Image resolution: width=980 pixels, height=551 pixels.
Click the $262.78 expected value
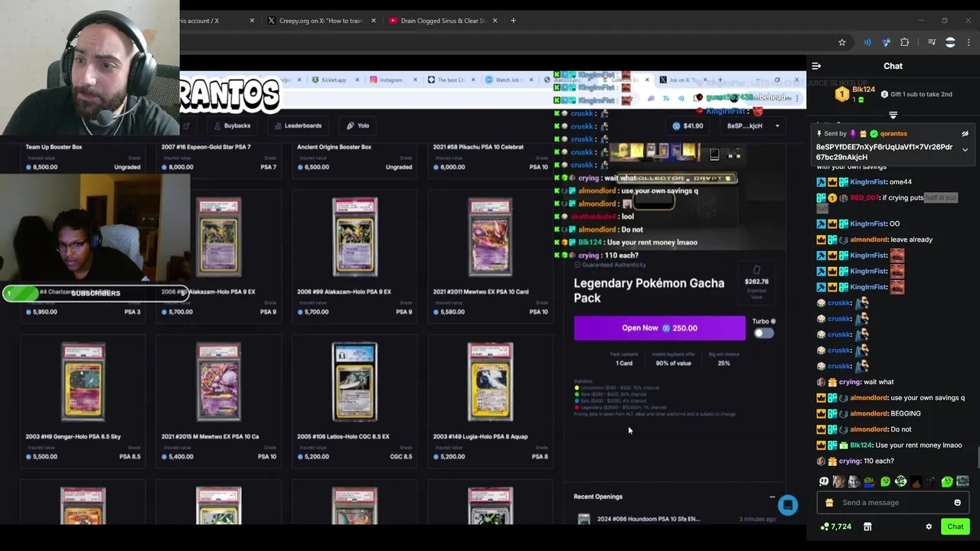tap(756, 282)
